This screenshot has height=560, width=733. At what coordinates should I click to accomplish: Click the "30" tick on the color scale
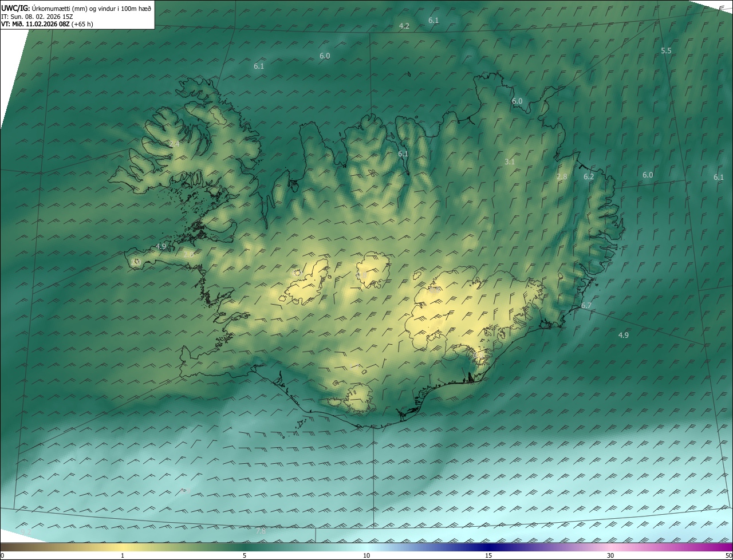(610, 555)
